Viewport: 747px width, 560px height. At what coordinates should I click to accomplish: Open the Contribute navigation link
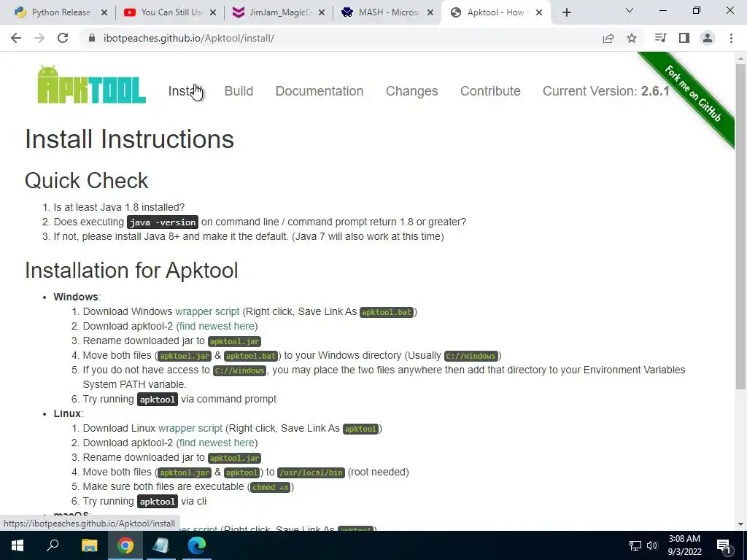490,91
